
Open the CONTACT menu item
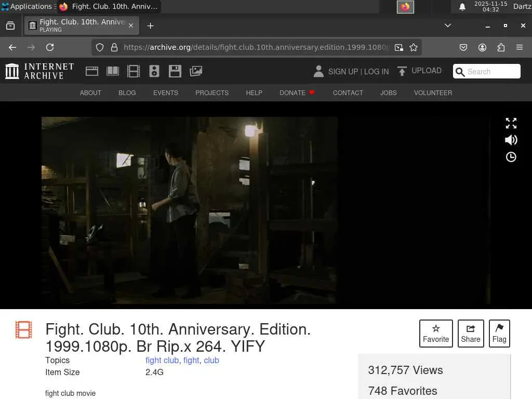click(348, 93)
